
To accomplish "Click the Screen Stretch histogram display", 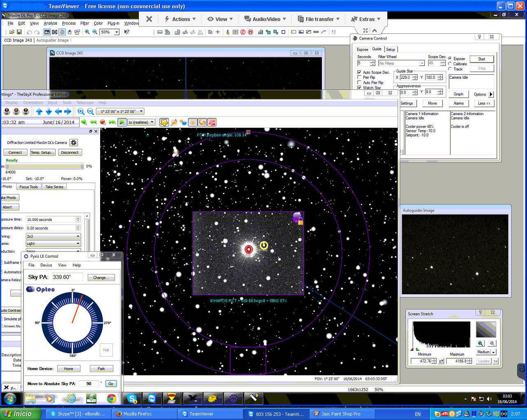I will click(x=441, y=335).
